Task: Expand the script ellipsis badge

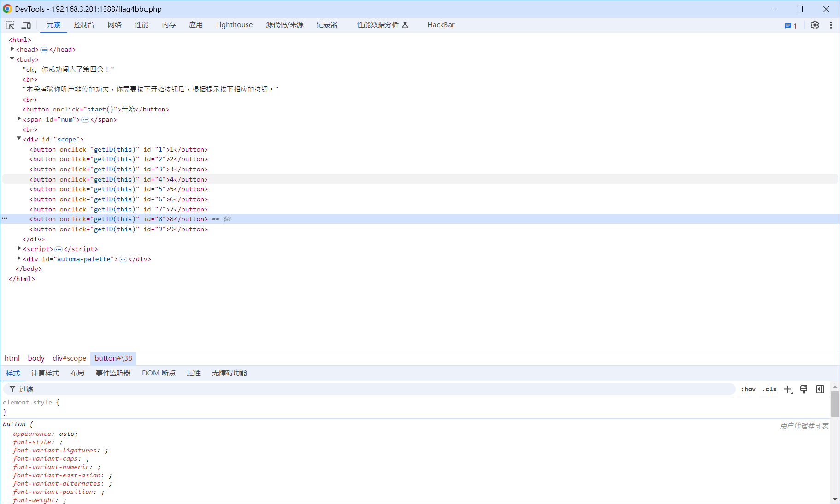Action: coord(59,249)
